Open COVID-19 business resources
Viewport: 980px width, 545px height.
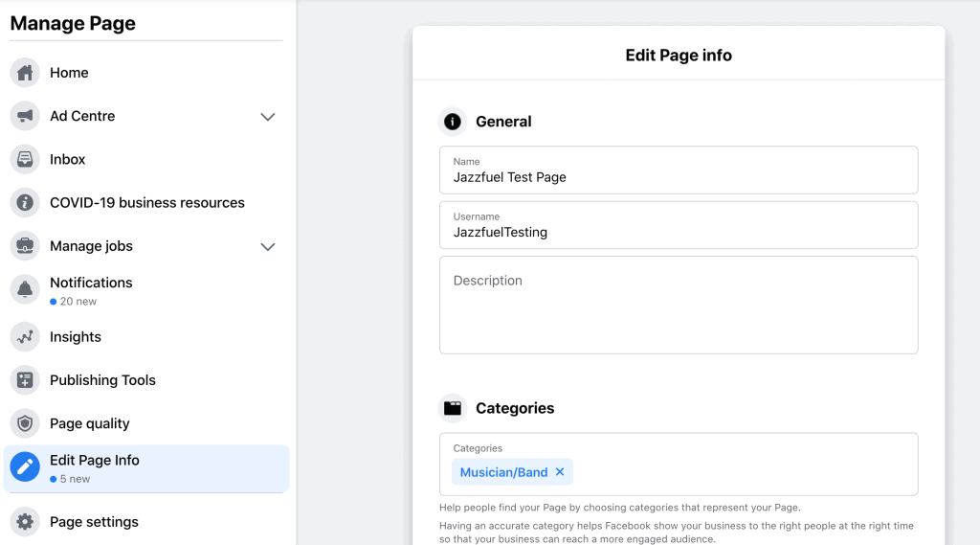point(146,203)
